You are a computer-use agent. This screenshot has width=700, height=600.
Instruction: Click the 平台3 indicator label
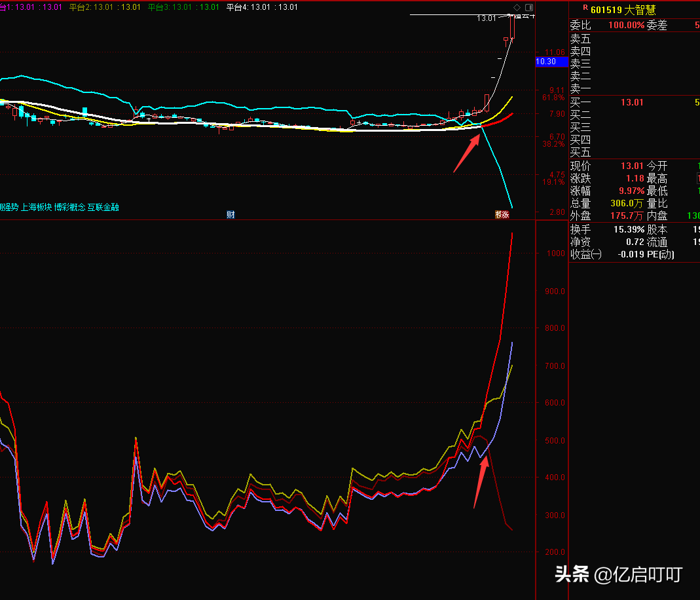[183, 7]
